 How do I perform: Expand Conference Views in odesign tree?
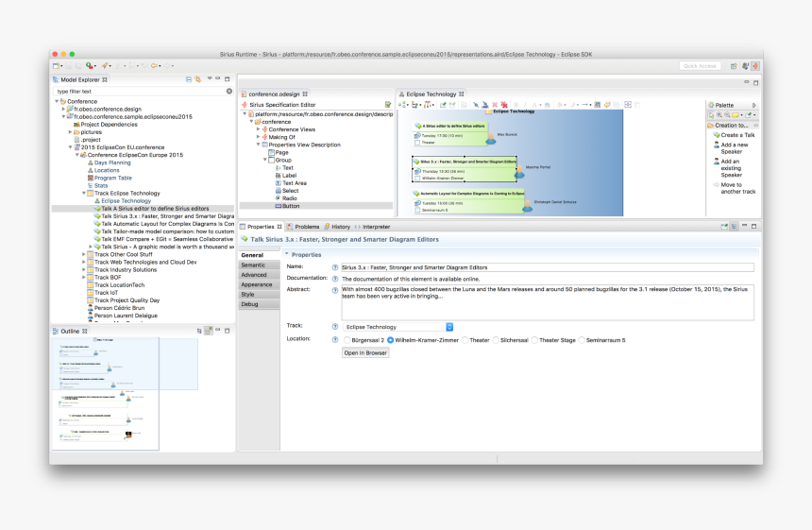point(258,129)
